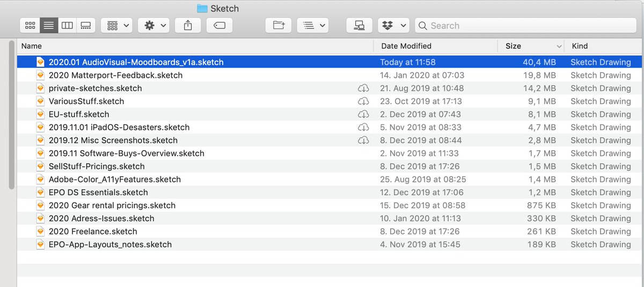Image resolution: width=644 pixels, height=287 pixels.
Task: Click the Share toolbar button
Action: 188,25
